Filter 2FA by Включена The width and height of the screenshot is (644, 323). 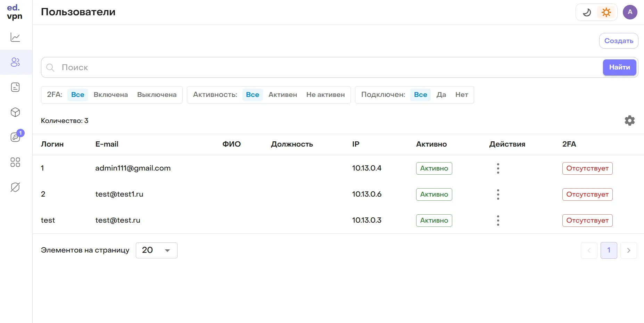[x=110, y=95]
